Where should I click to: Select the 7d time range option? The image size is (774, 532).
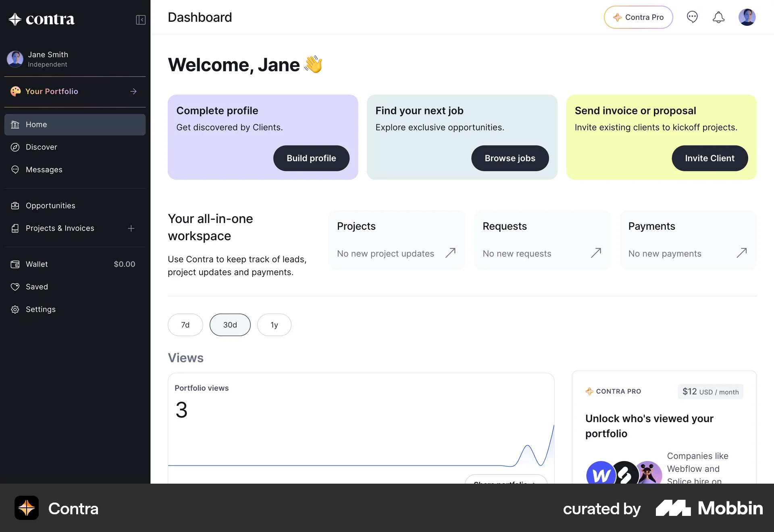coord(185,325)
